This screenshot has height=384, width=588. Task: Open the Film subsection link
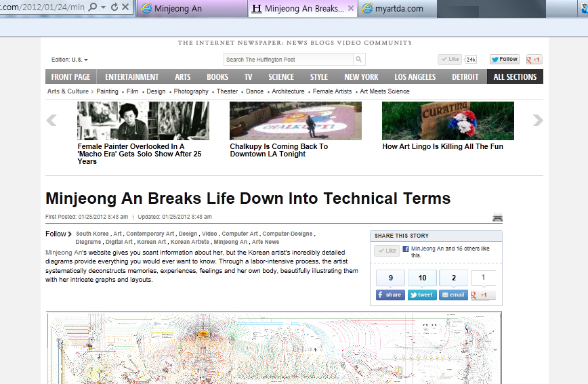coord(132,91)
